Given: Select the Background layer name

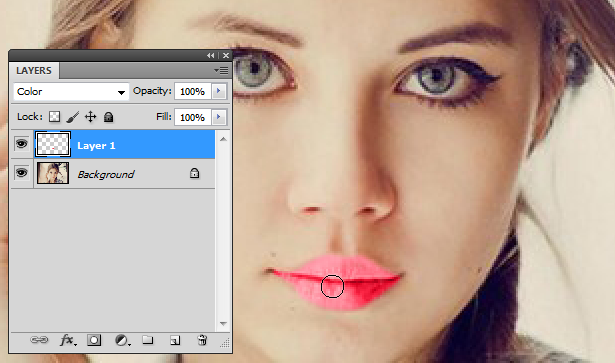Looking at the screenshot, I should pos(106,174).
